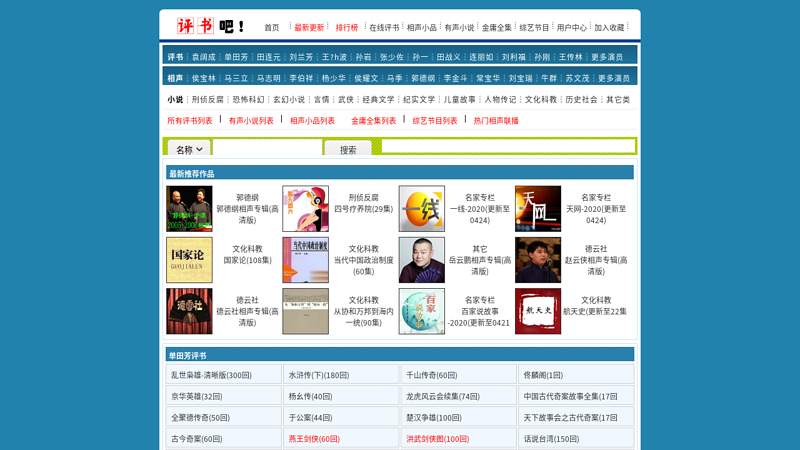Screen dimensions: 800x450
Task: Open 于公案(44回)
Action: [310, 418]
